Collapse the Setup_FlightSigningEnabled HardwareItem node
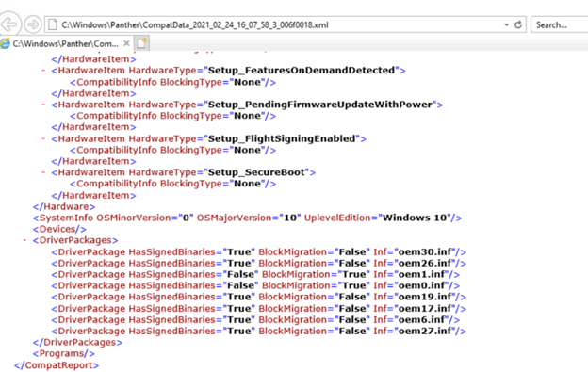 pyautogui.click(x=43, y=138)
